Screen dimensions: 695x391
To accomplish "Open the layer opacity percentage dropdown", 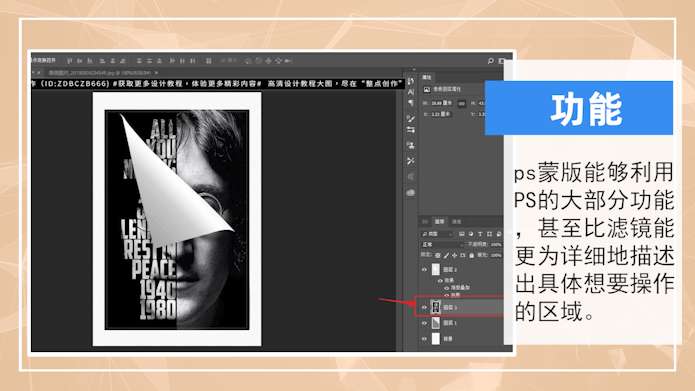I will pyautogui.click(x=496, y=244).
